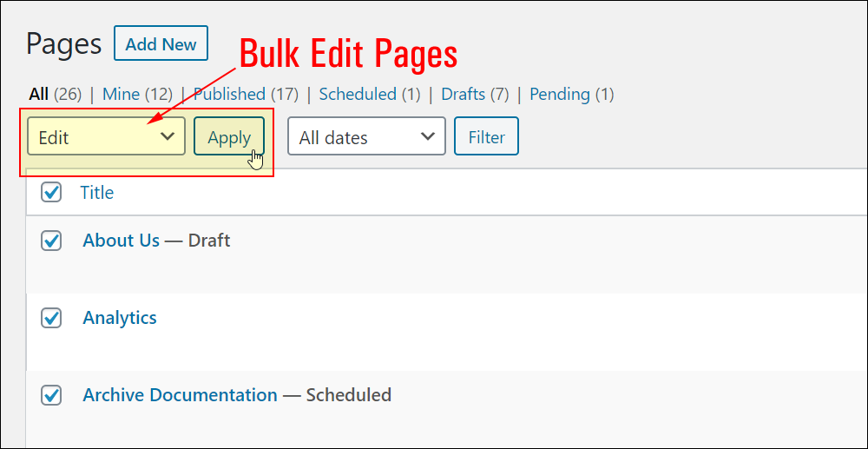
Task: Click the Add New page button
Action: pyautogui.click(x=161, y=43)
